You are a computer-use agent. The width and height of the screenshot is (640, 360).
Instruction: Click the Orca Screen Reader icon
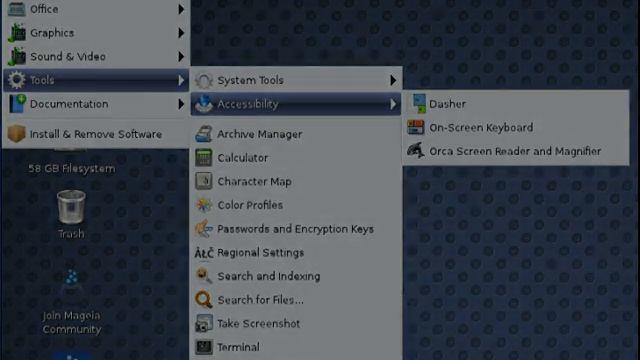click(416, 151)
